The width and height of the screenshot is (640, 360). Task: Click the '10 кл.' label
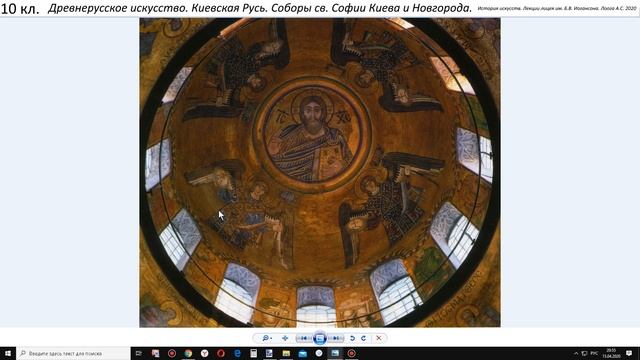point(20,9)
